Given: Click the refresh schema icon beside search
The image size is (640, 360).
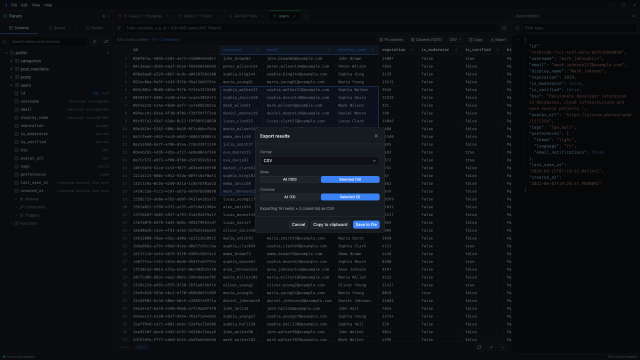Looking at the screenshot, I should tap(106, 42).
